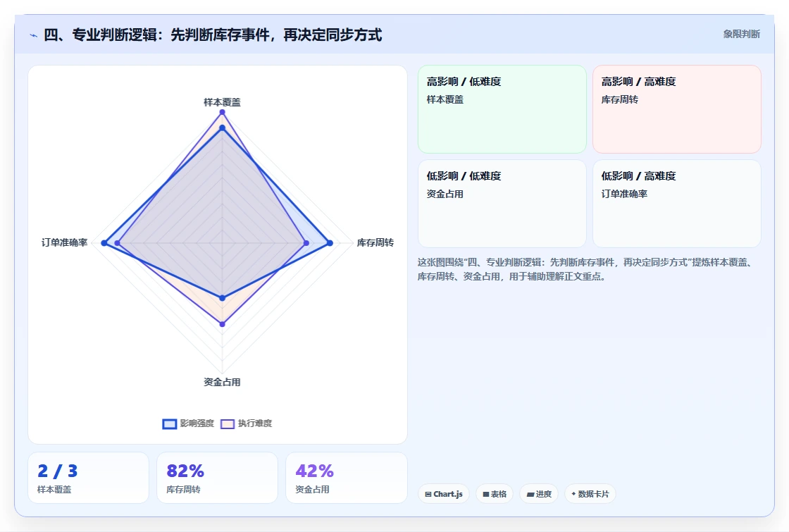Viewport: 789px width, 532px height.
Task: Click the 42% stat value
Action: (x=314, y=471)
